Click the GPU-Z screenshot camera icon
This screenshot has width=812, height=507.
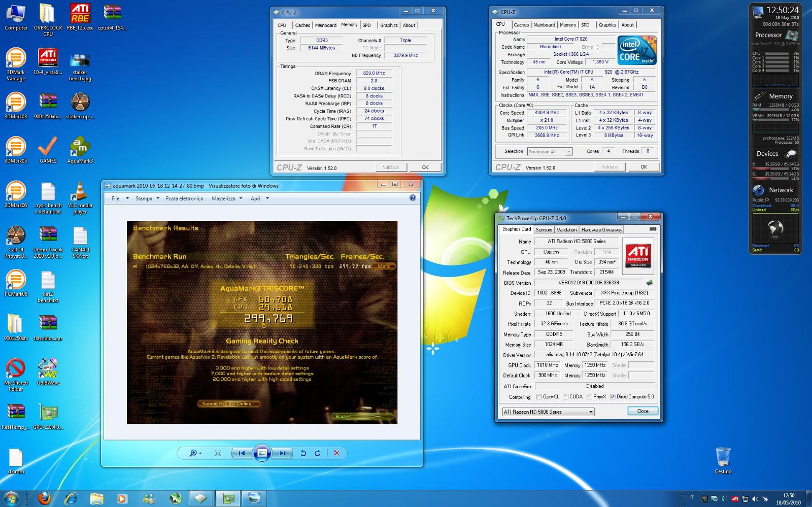(x=653, y=229)
